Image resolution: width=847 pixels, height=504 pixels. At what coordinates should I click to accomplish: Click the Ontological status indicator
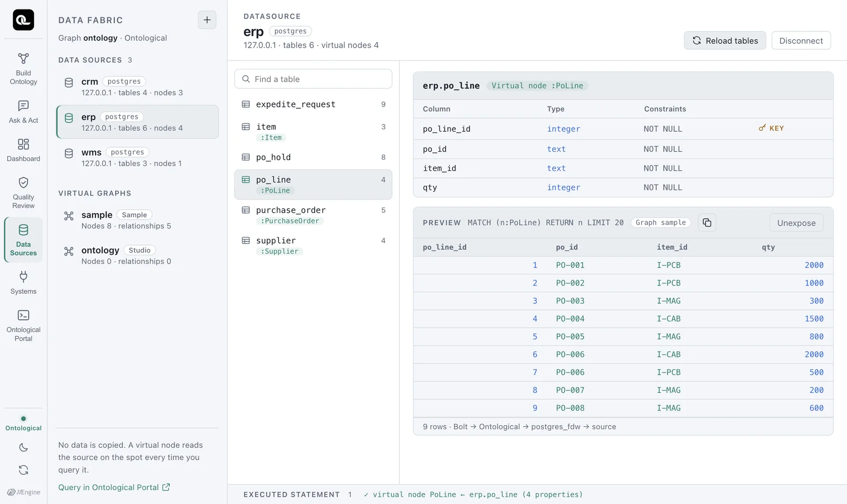(x=23, y=424)
